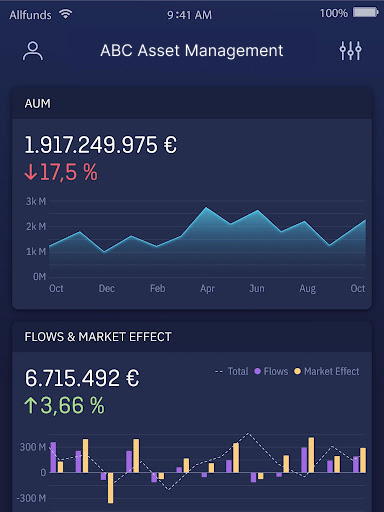Click the April peak on AUM area chart
Screen dimensions: 384x512
point(206,208)
